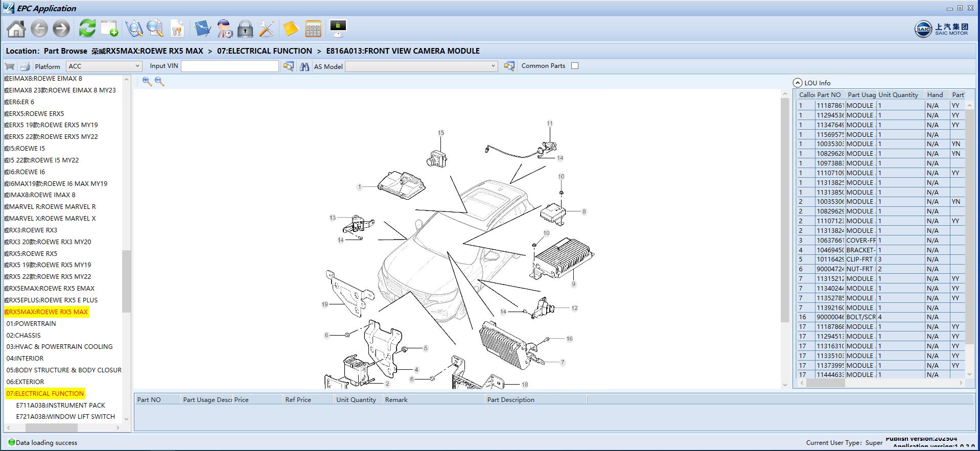980x451 pixels.
Task: Open a new window with the plus icon
Action: point(109,29)
